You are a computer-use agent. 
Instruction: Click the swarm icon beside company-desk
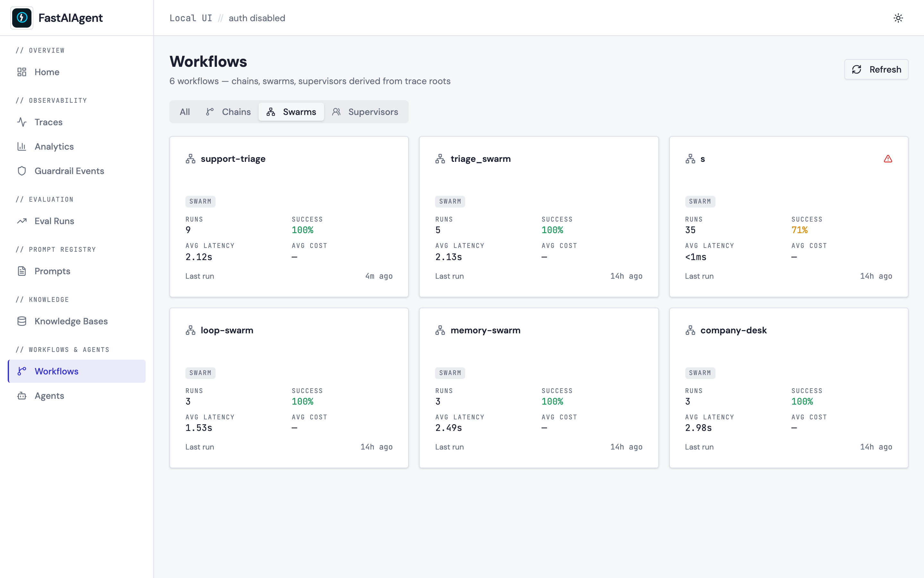click(x=690, y=330)
